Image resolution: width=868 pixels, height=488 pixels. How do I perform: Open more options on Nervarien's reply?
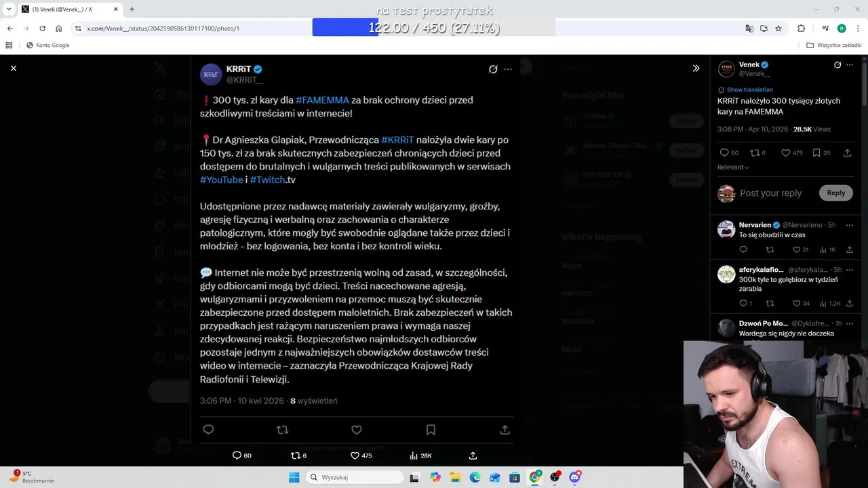[x=850, y=225]
